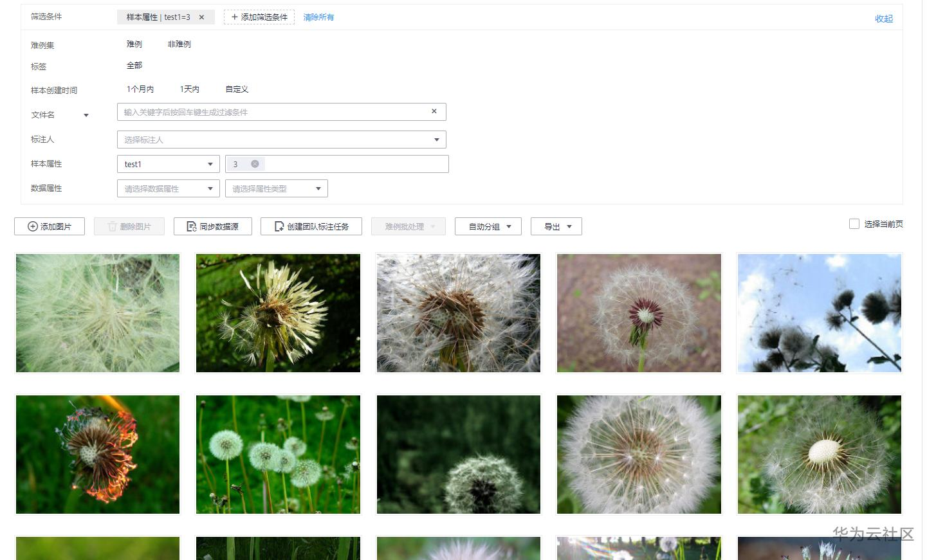Image resolution: width=927 pixels, height=560 pixels.
Task: Remove the value 3 tag from 样本属性
Action: click(255, 163)
